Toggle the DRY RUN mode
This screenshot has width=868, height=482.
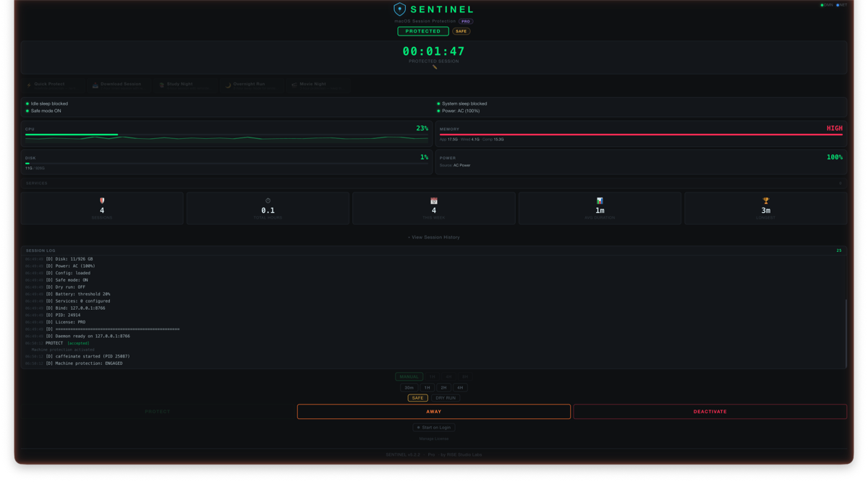click(x=446, y=398)
